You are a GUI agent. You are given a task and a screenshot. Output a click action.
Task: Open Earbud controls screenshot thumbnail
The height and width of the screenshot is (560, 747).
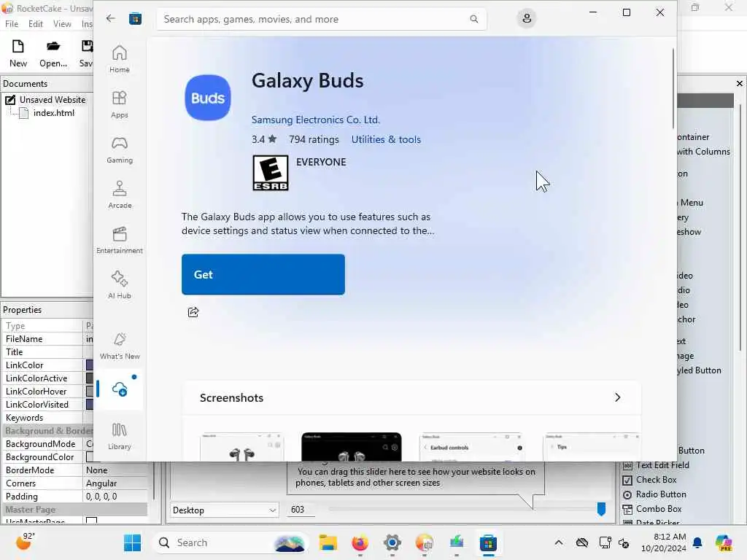click(x=472, y=447)
